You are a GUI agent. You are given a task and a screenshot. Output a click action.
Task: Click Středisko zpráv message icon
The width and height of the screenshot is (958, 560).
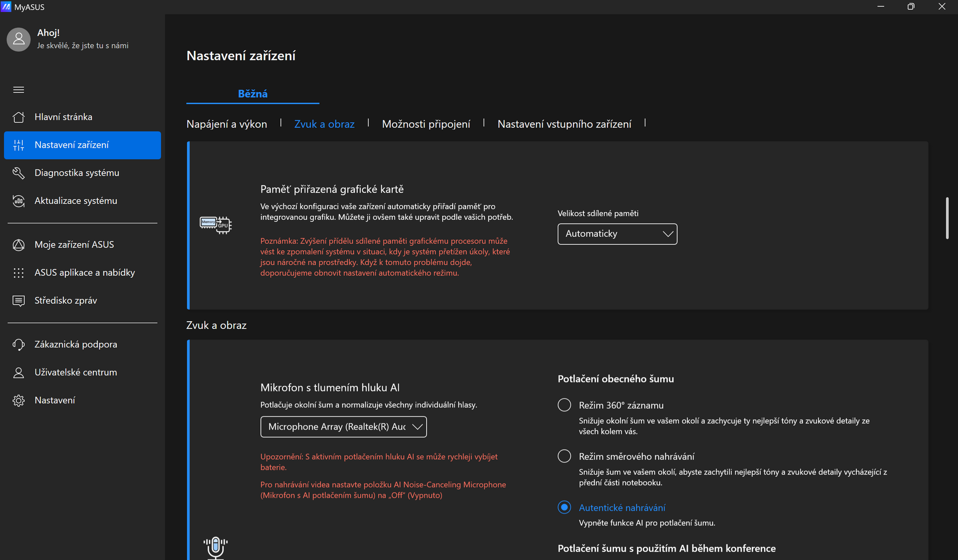tap(18, 301)
